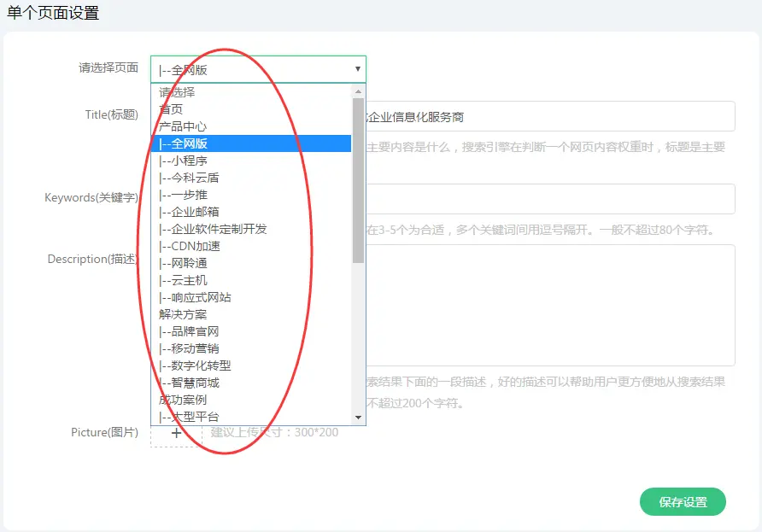This screenshot has width=762, height=532.
Task: Select |--网聆通 in the list
Action: pos(251,263)
